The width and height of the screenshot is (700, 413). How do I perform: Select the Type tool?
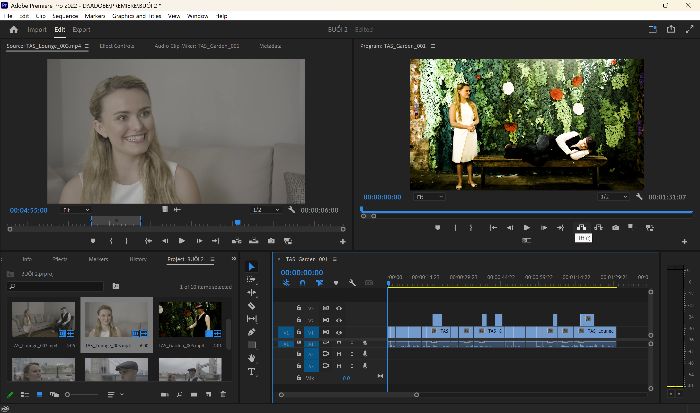click(x=251, y=371)
